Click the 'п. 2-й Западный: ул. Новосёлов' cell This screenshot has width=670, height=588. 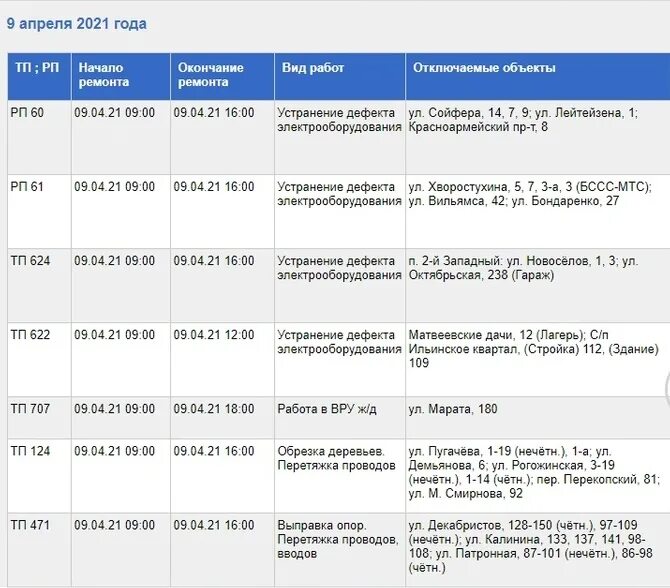[x=538, y=285]
